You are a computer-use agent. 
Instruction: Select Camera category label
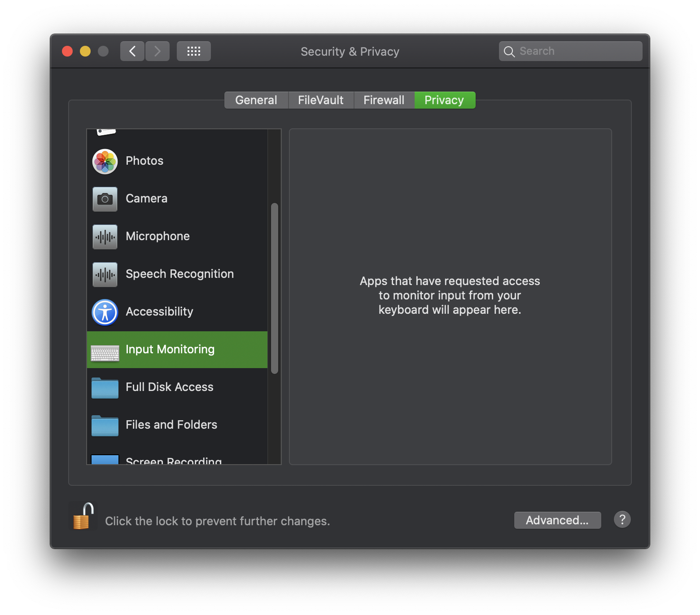pyautogui.click(x=147, y=198)
